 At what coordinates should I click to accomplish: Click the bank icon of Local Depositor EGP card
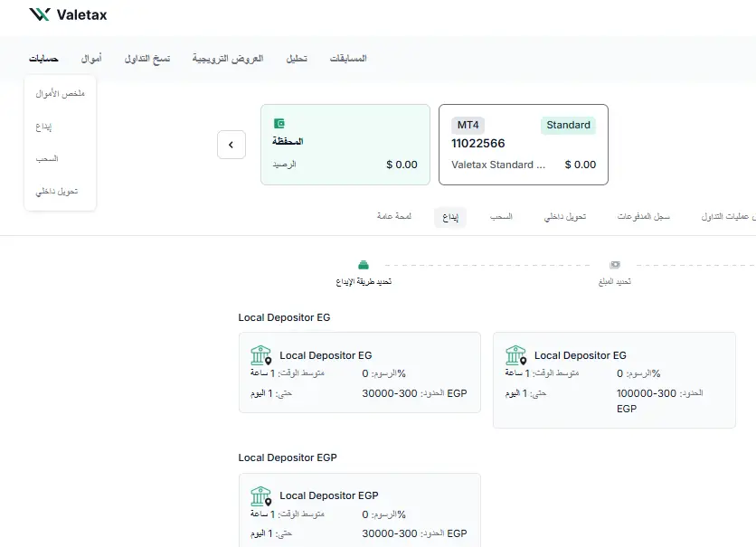(260, 495)
